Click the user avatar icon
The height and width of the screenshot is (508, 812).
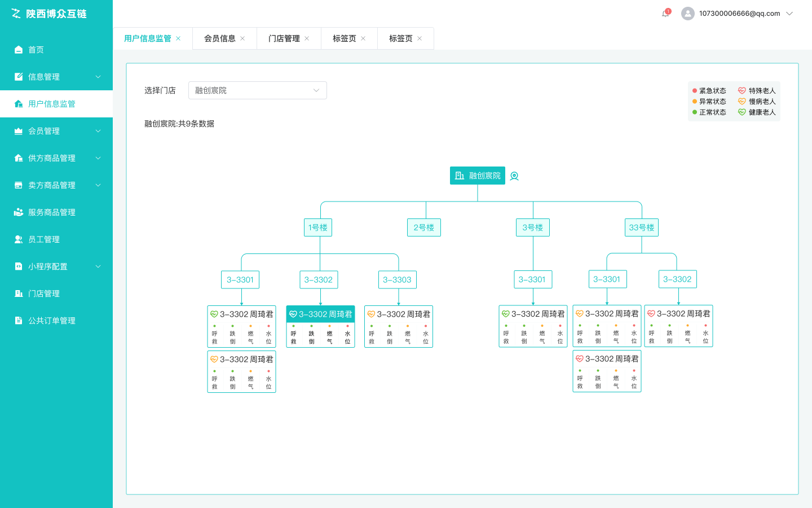[687, 14]
